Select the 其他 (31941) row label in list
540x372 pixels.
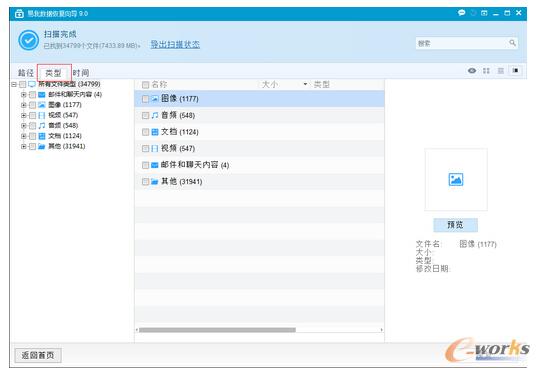(181, 182)
